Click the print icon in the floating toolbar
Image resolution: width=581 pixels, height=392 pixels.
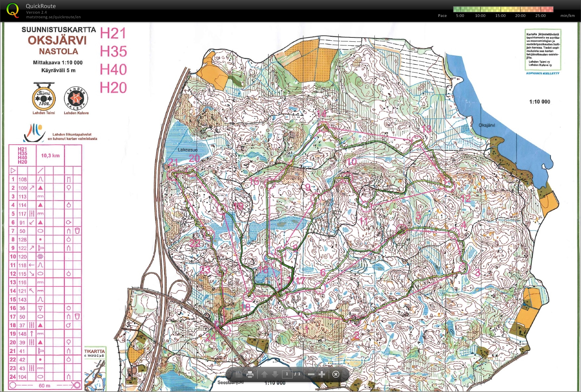(250, 374)
